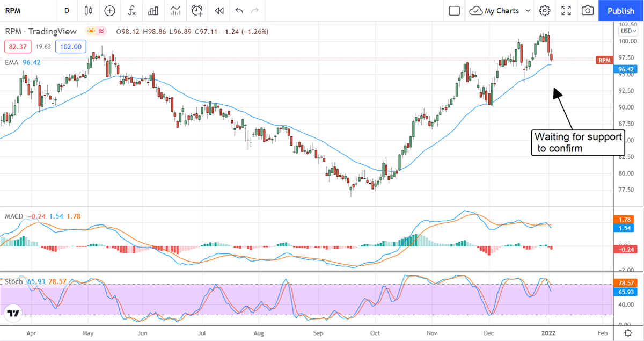Click the 82.37 sell price box

point(18,47)
